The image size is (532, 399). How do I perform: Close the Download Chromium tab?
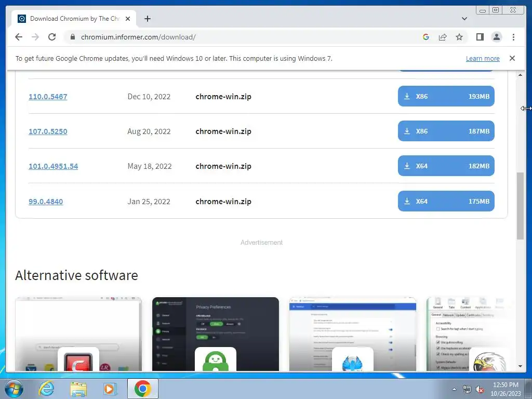(128, 19)
